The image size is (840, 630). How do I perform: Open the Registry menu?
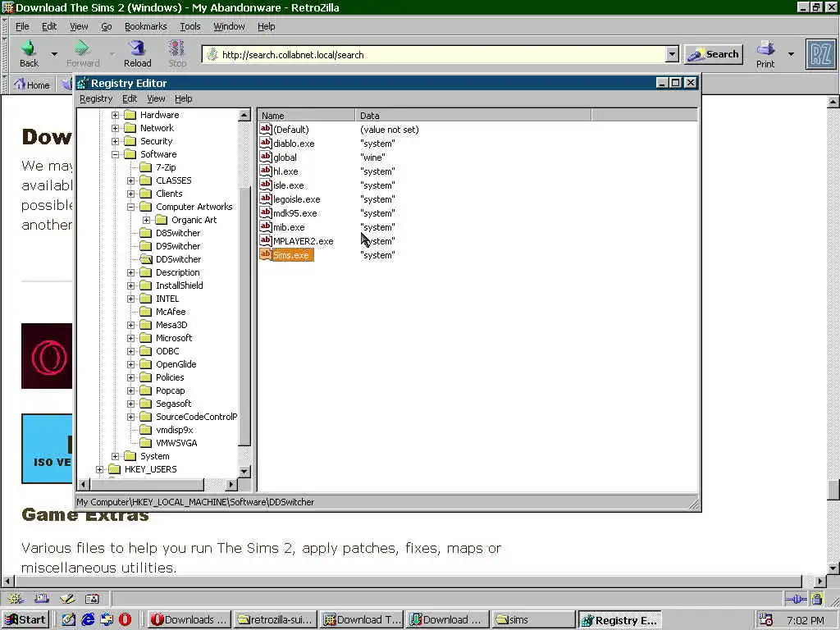tap(96, 98)
